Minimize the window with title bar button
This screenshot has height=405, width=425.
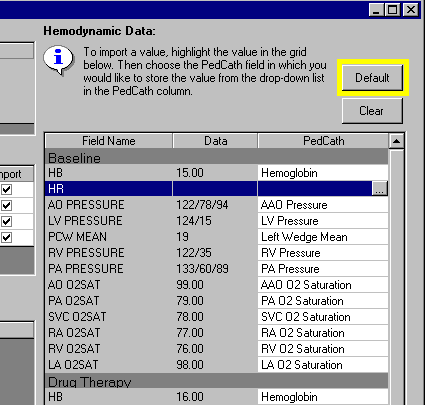[377, 10]
